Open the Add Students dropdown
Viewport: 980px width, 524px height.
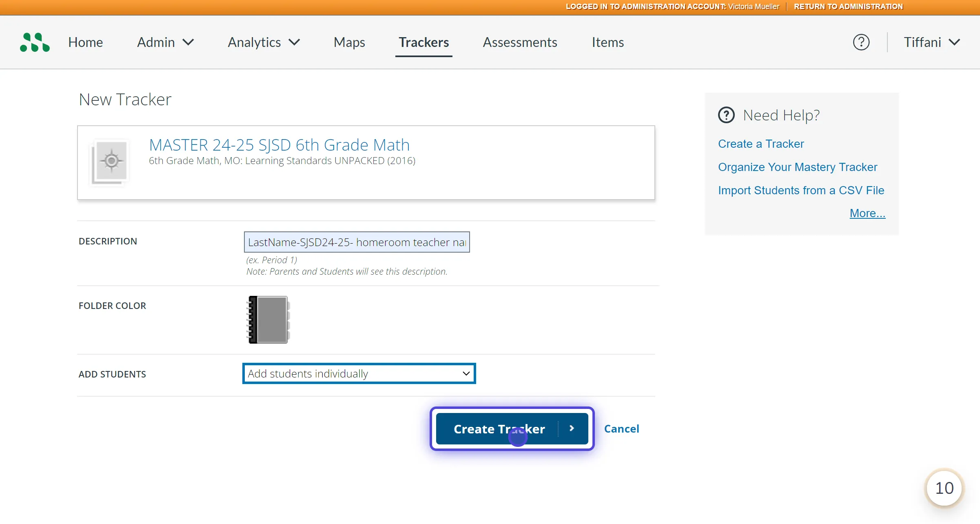[x=359, y=373]
